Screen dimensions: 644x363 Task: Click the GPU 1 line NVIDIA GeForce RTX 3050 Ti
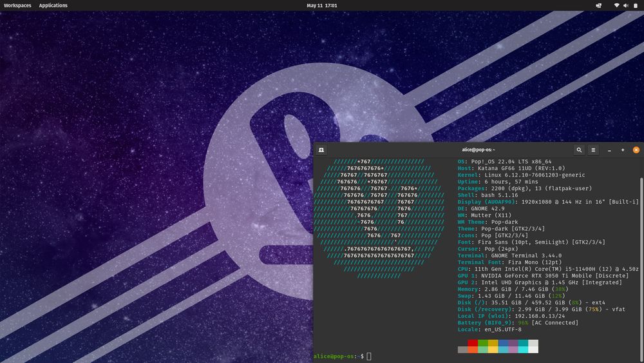pyautogui.click(x=543, y=276)
